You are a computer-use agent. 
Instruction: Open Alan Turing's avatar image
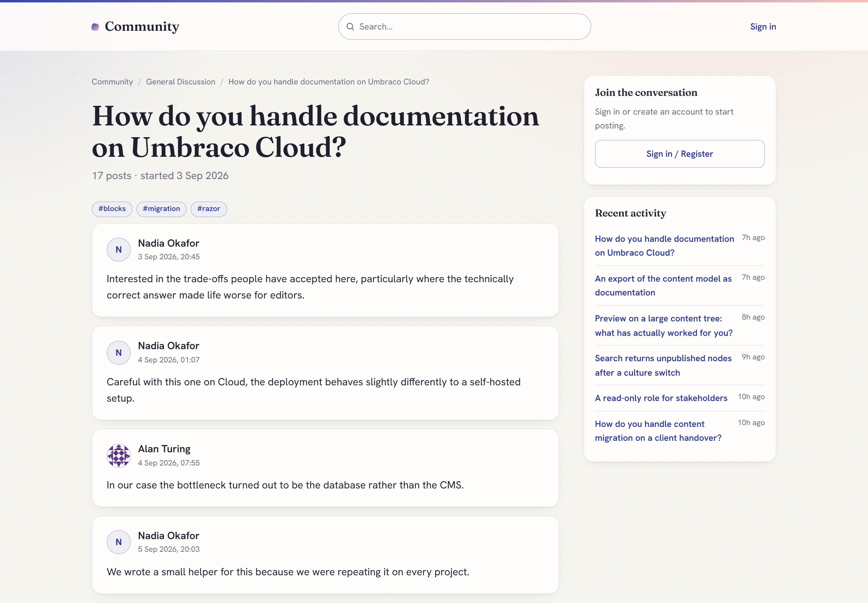(119, 456)
